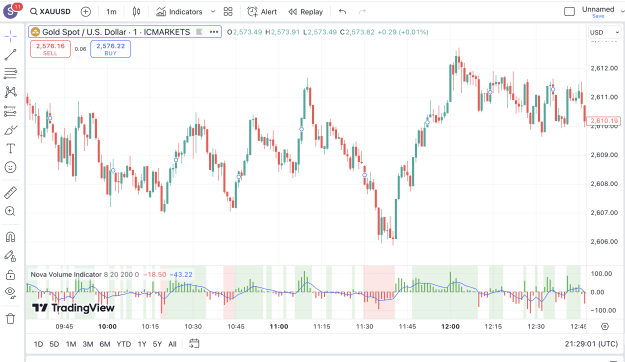Set range to 5D
625x362 pixels.
tap(54, 344)
